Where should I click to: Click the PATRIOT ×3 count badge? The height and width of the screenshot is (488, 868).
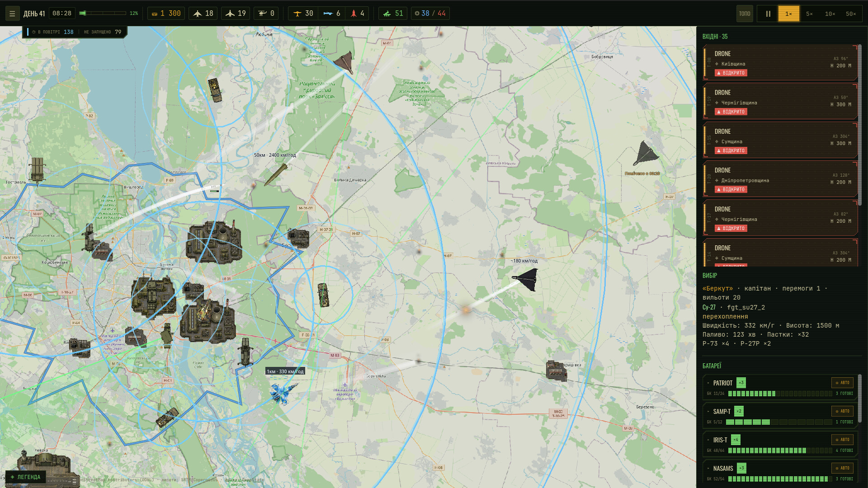click(x=741, y=383)
